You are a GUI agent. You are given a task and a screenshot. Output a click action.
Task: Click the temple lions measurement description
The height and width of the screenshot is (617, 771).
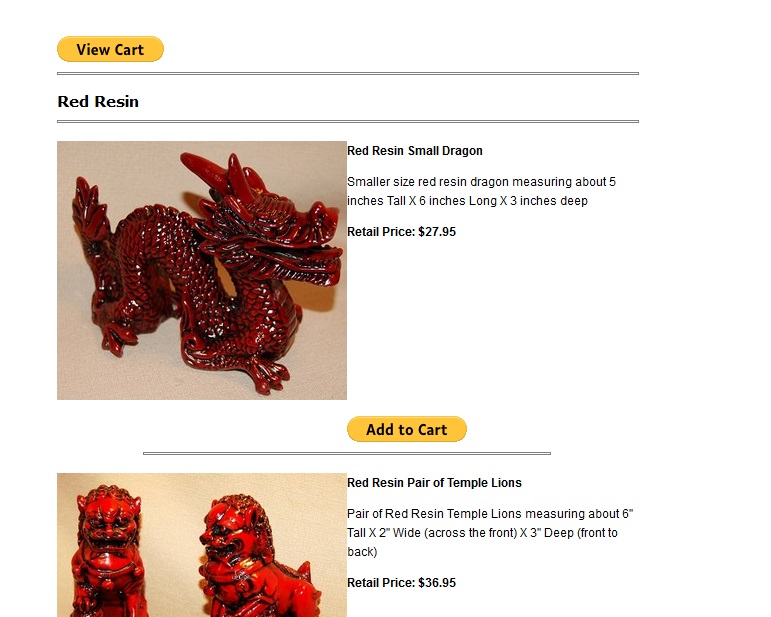[x=490, y=532]
